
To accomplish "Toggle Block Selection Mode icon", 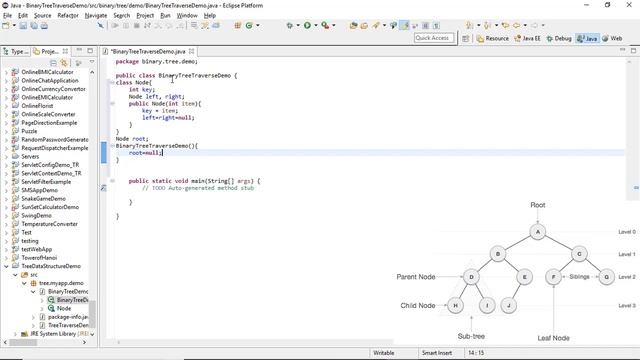I will pos(426,25).
